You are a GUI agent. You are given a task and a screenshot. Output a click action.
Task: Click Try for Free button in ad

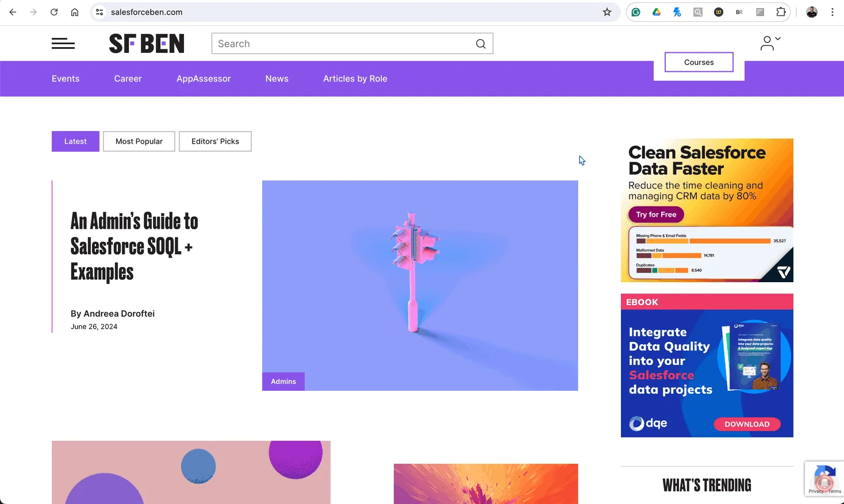(656, 214)
